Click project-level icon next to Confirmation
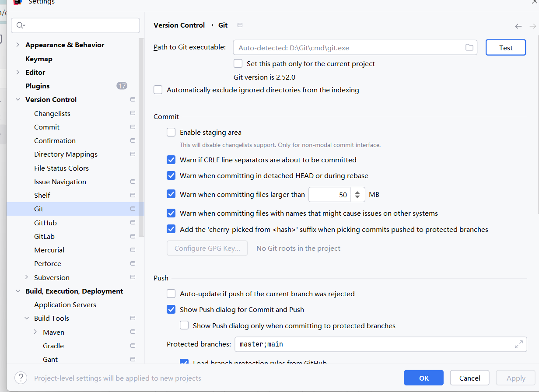This screenshot has width=539, height=392. [133, 140]
